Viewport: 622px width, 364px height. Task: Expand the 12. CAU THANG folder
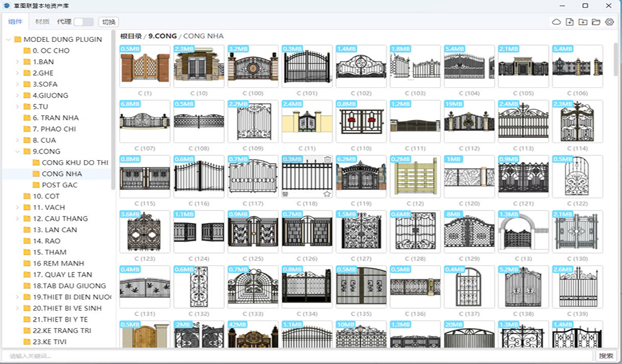(x=18, y=218)
